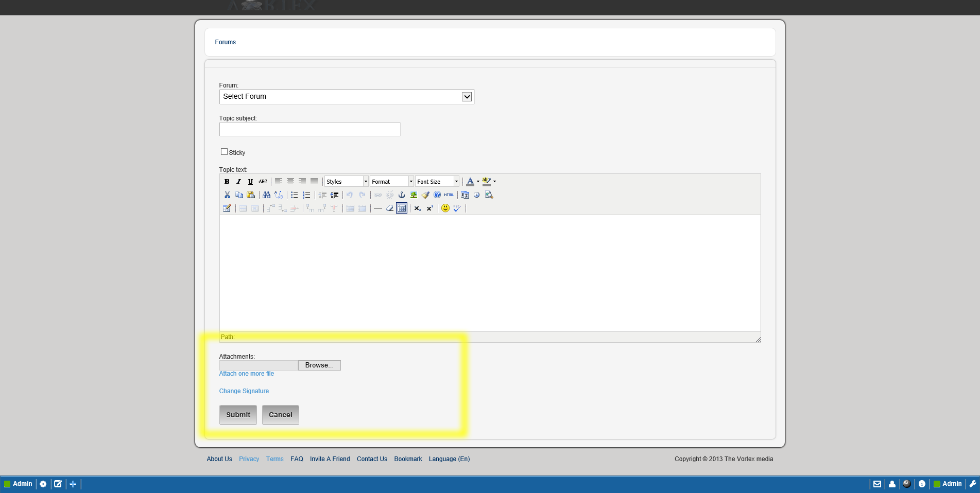Screen dimensions: 980x493
Task: Click the insert image icon
Action: (x=414, y=195)
